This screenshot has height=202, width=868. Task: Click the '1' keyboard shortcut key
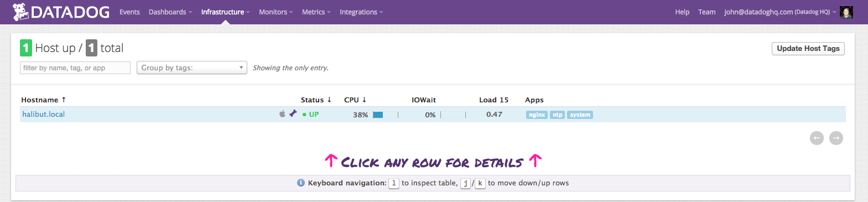(x=394, y=183)
